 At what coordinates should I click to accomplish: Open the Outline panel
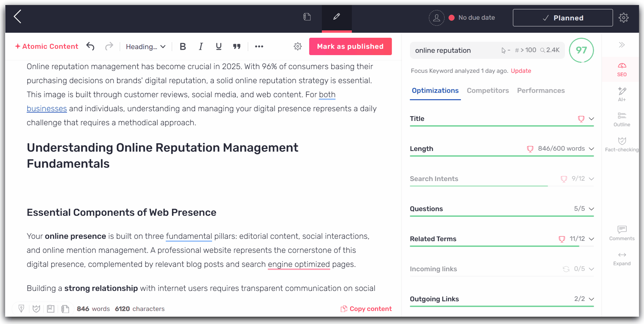point(622,120)
